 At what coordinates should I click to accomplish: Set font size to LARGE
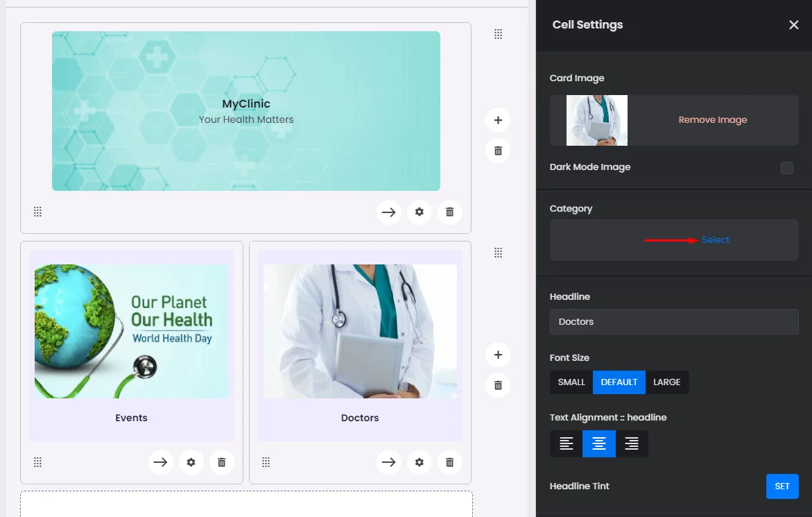pyautogui.click(x=666, y=382)
